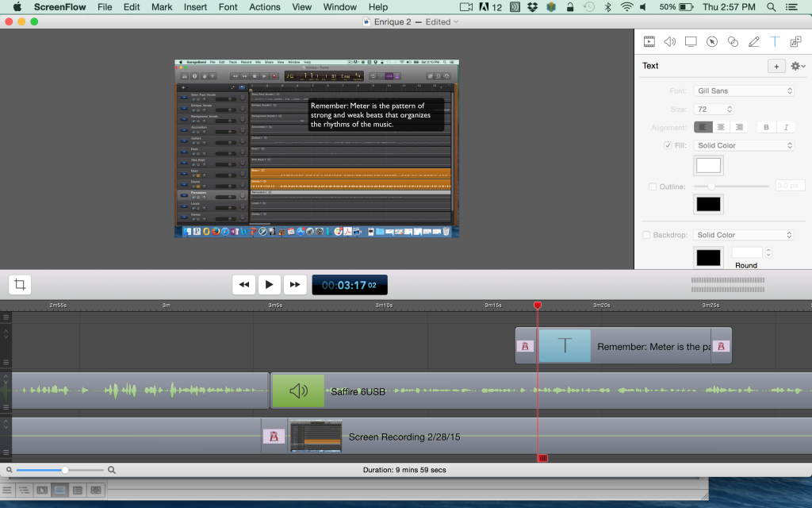Click the transition icon on Screen Recording 2/28/15 clip
The height and width of the screenshot is (508, 812).
(274, 437)
